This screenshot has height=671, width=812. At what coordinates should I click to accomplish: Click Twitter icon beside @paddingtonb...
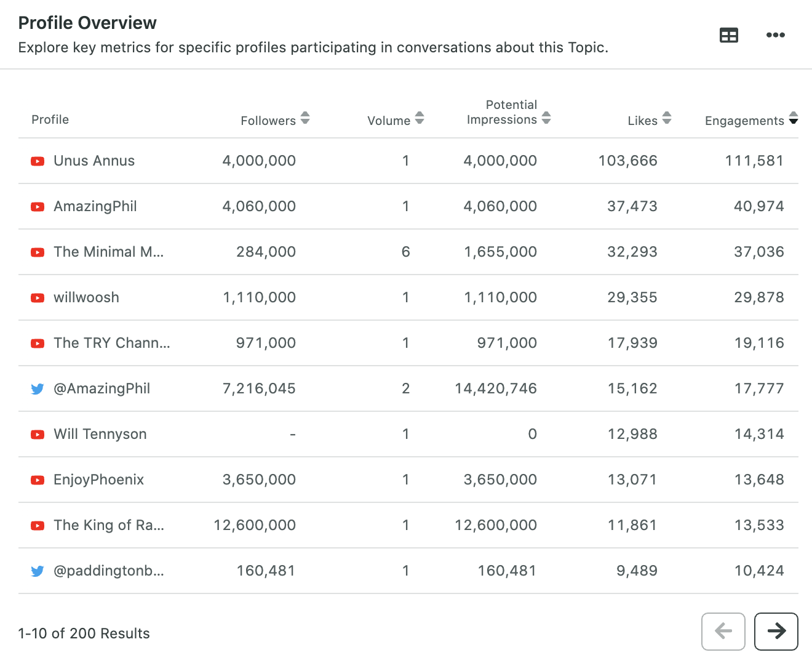click(38, 571)
